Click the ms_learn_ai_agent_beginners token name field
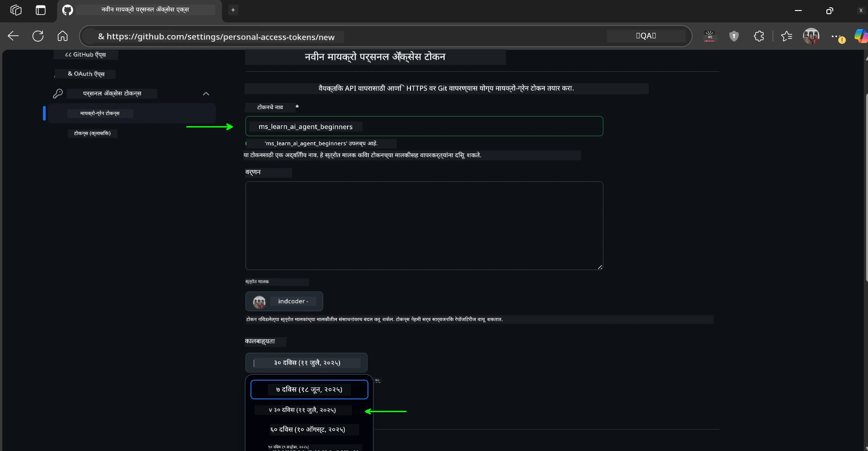 point(424,126)
